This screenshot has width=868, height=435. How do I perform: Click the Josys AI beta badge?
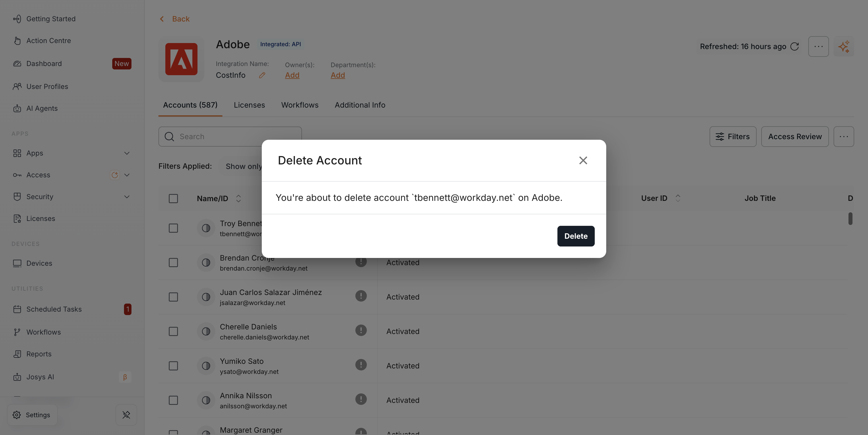pyautogui.click(x=125, y=377)
